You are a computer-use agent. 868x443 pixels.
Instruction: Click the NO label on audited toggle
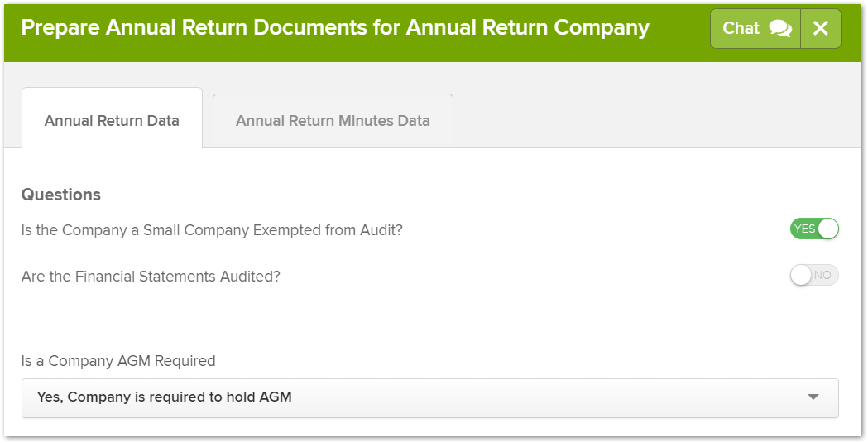pyautogui.click(x=822, y=275)
